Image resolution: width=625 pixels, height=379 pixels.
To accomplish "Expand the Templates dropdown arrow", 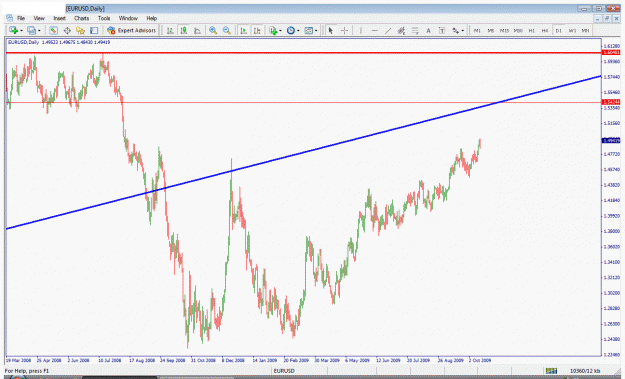I will [316, 31].
